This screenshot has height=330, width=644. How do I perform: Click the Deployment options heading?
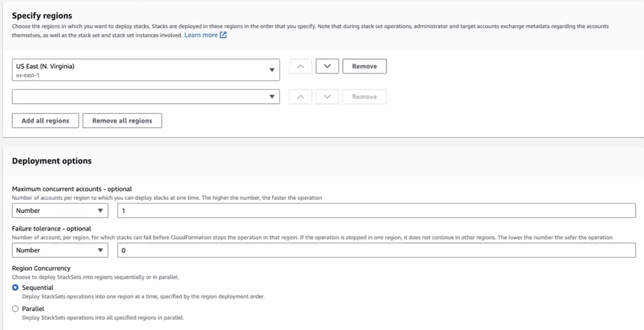[x=52, y=161]
